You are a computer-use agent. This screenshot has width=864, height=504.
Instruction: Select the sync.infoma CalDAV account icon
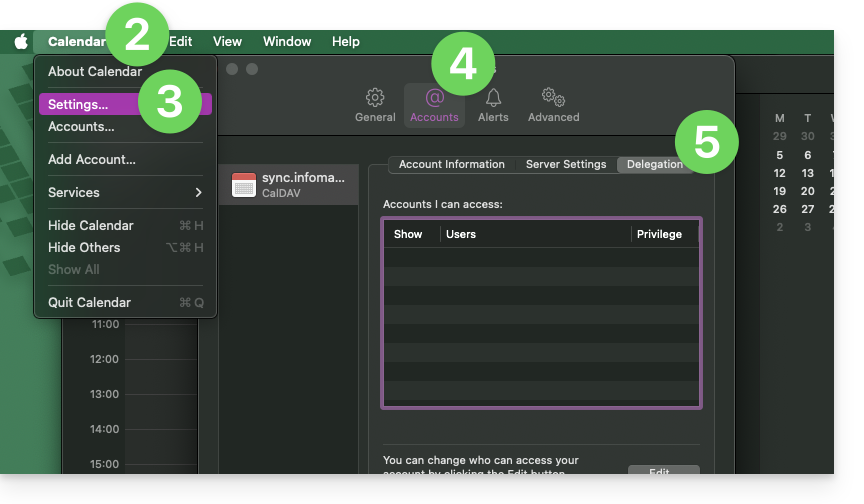tap(244, 185)
